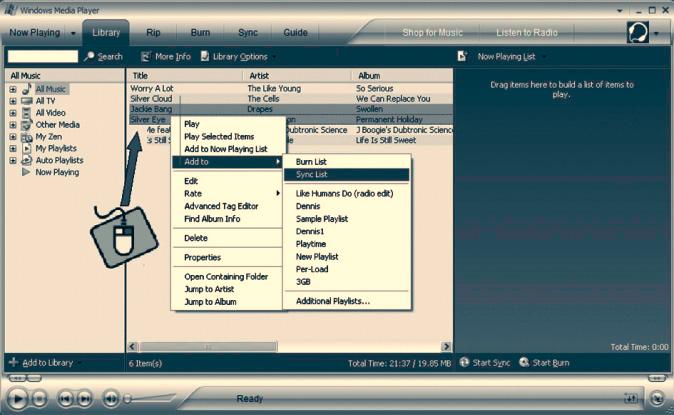Expand the All Video tree node
This screenshot has width=674, height=415.
click(13, 113)
